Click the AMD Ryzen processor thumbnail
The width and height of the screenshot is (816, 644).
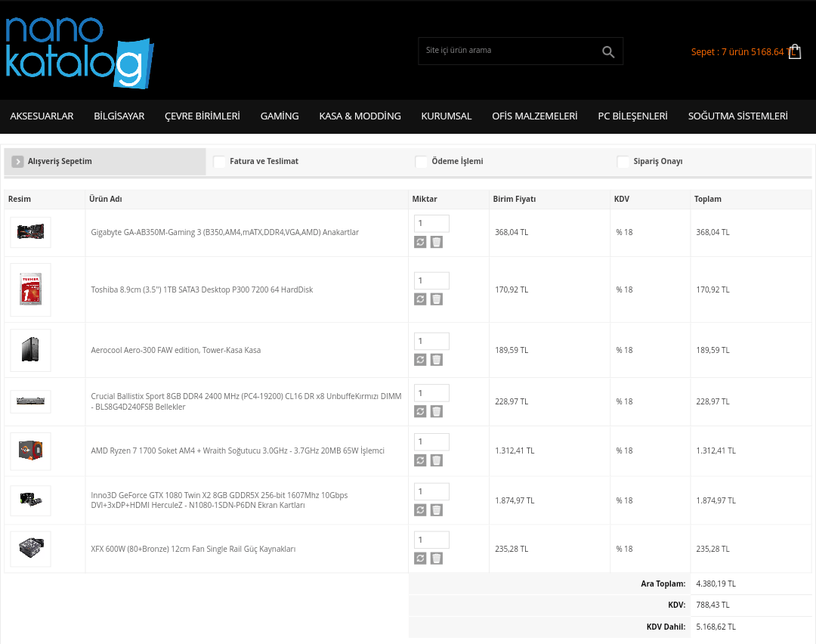[31, 450]
